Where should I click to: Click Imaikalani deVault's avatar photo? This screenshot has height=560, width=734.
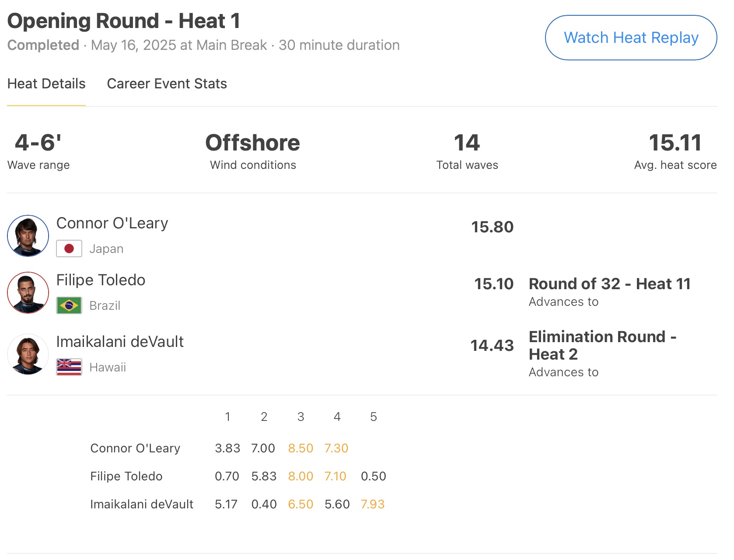[28, 354]
